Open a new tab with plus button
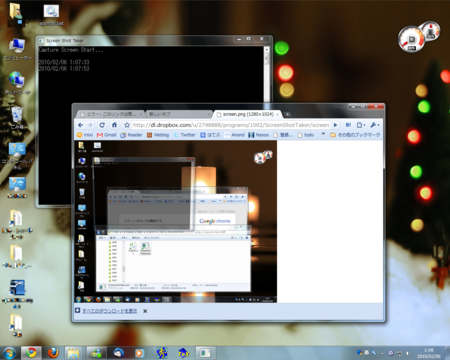450x360 pixels. click(287, 114)
